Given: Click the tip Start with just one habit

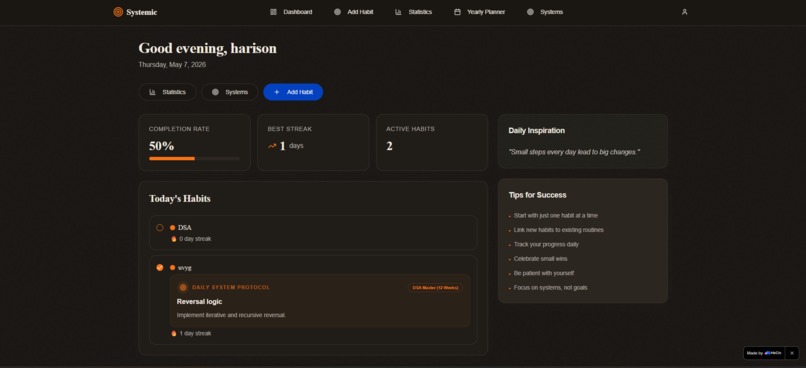Looking at the screenshot, I should click(x=556, y=216).
